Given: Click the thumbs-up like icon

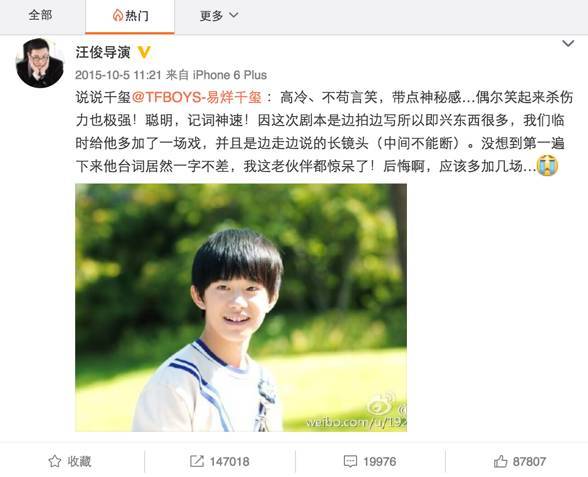Looking at the screenshot, I should point(501,461).
